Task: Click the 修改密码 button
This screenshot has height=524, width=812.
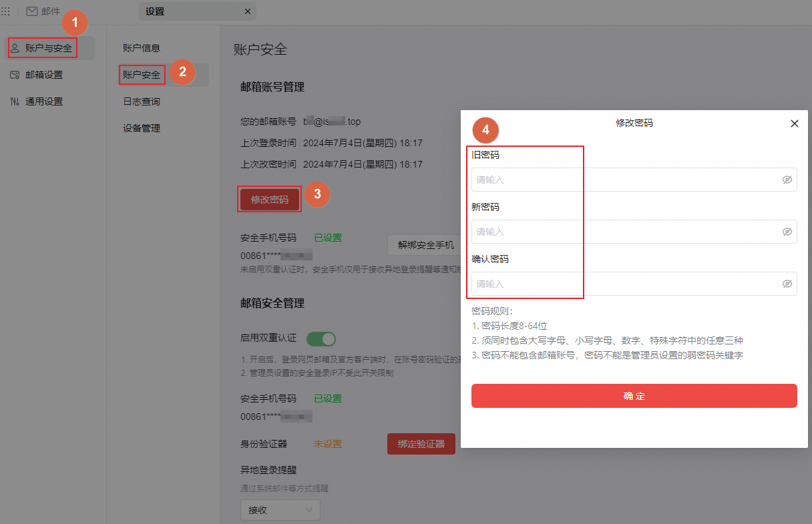Action: tap(269, 199)
